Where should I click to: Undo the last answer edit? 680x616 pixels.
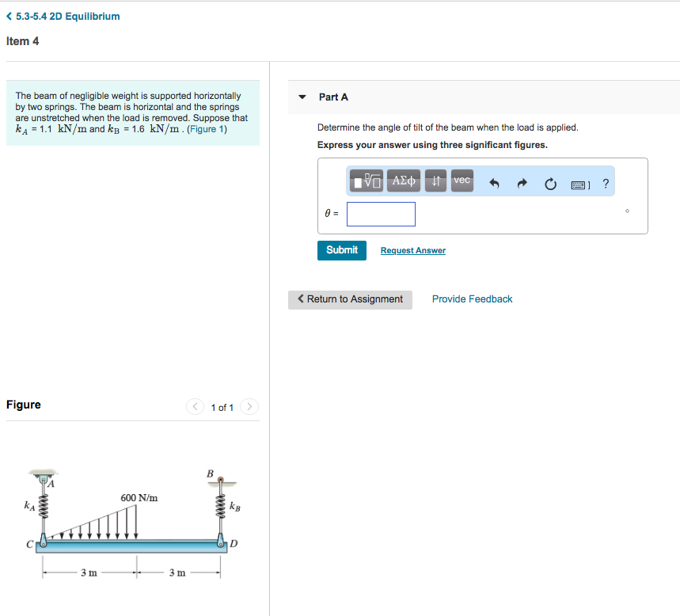tap(494, 182)
